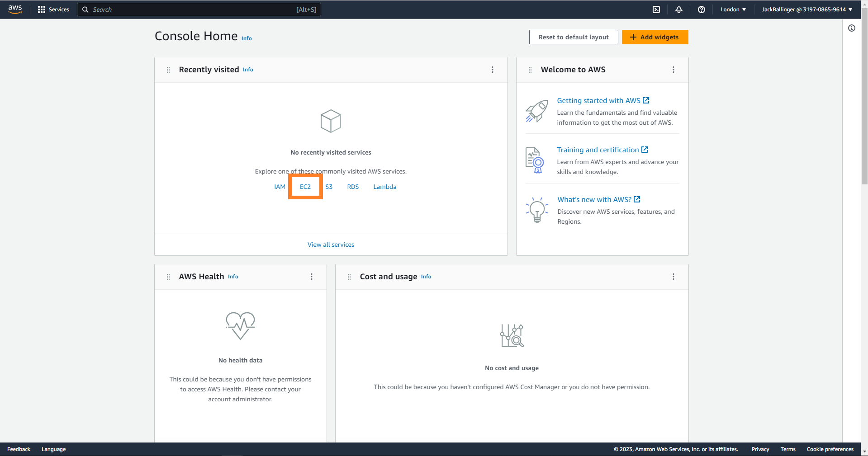Grab the Cost and usage drag handle
This screenshot has width=868, height=456.
click(x=349, y=277)
